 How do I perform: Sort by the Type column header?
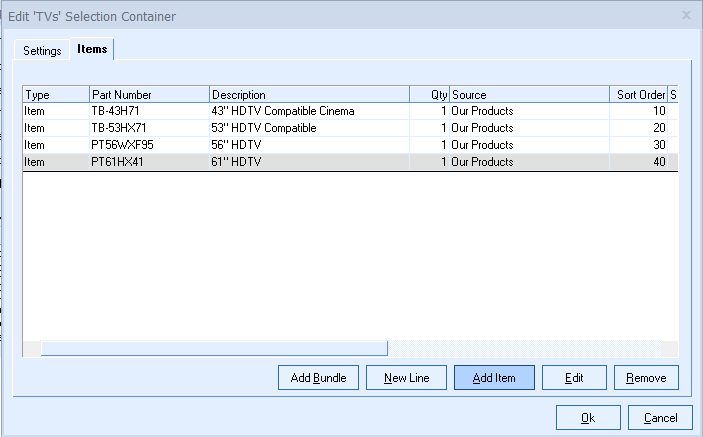(x=56, y=94)
